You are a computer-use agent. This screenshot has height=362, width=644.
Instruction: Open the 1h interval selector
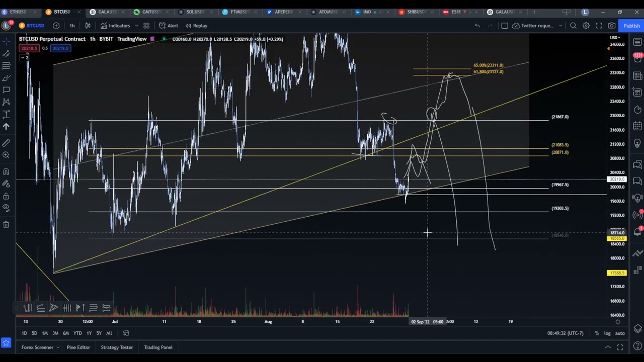72,26
